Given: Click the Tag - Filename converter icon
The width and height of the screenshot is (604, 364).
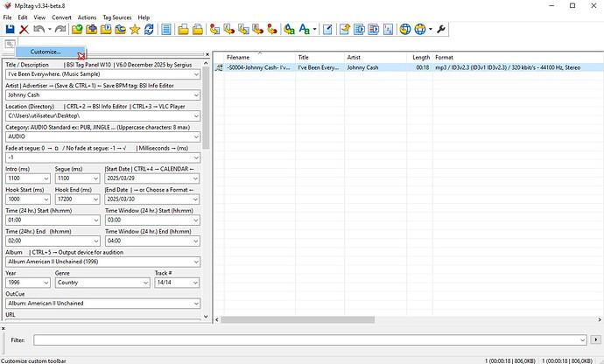Looking at the screenshot, I should 215,29.
